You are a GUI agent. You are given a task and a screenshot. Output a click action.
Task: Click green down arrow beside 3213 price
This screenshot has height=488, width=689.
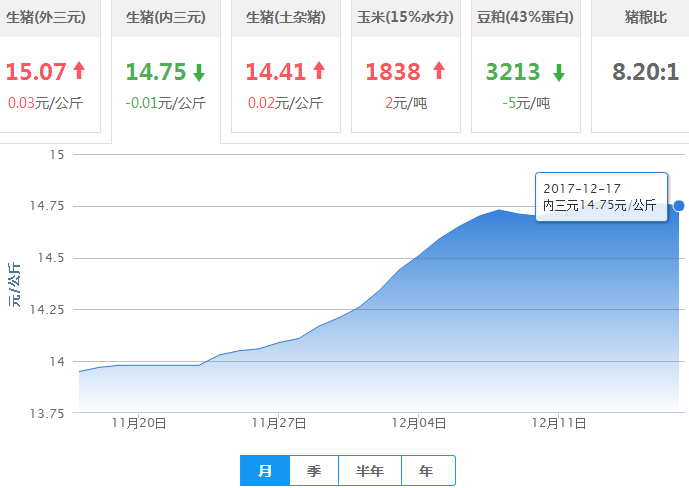point(558,72)
